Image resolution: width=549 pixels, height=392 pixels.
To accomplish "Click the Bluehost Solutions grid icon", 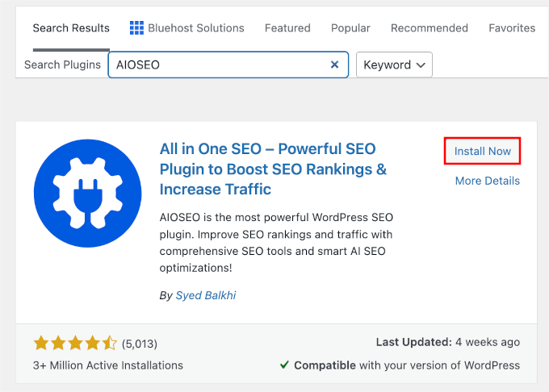I will tap(136, 28).
